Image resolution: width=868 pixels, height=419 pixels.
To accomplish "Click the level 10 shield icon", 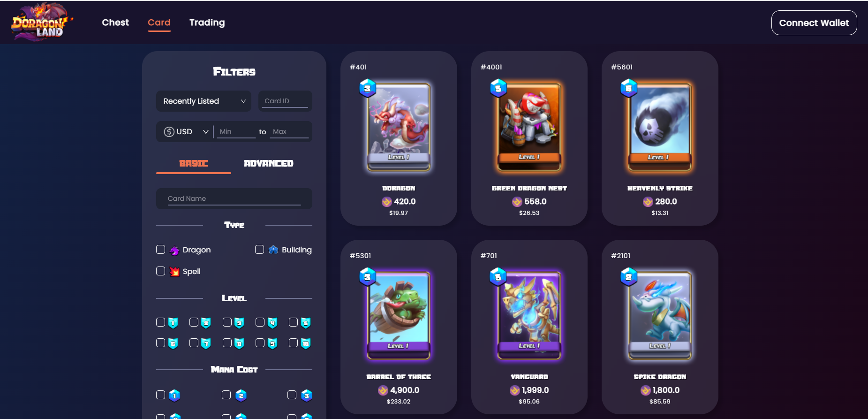I will pyautogui.click(x=306, y=343).
